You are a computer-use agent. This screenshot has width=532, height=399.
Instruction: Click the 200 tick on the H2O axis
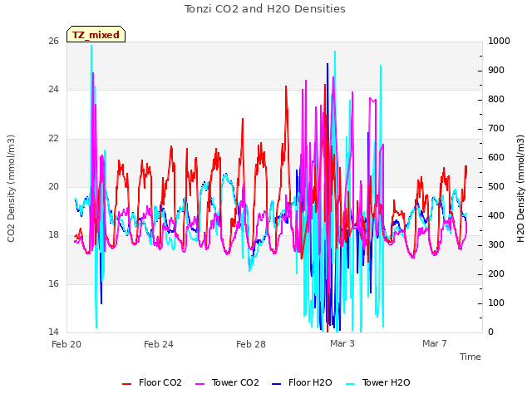click(x=496, y=273)
